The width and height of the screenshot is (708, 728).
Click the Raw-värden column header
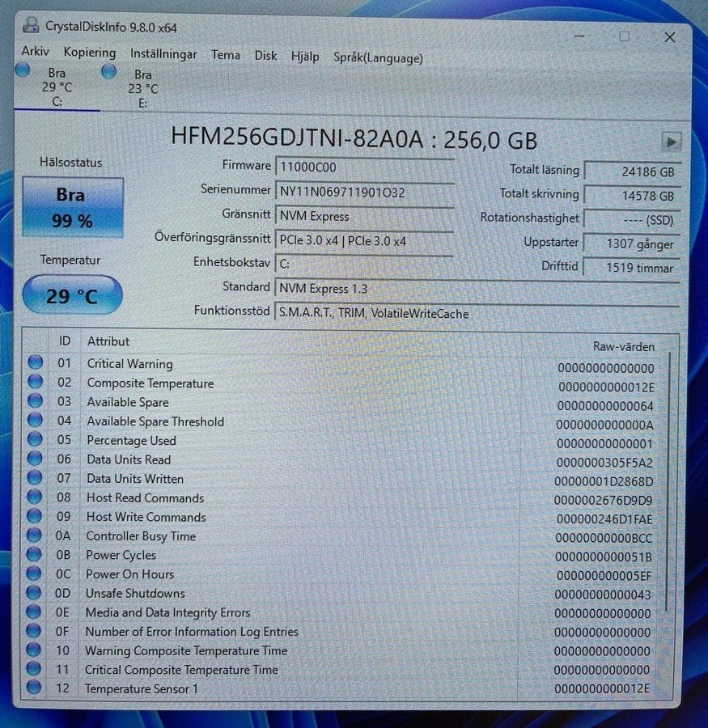[623, 346]
